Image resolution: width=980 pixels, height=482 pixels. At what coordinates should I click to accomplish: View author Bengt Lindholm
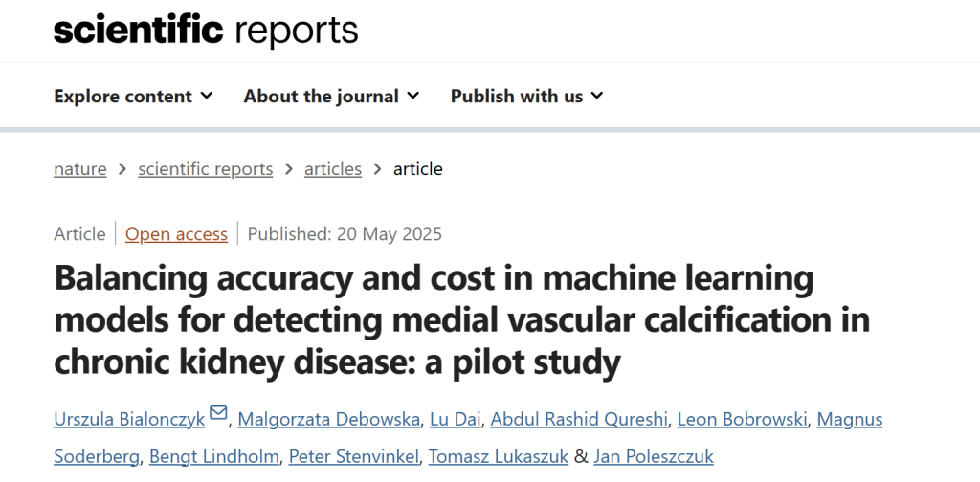pos(213,456)
